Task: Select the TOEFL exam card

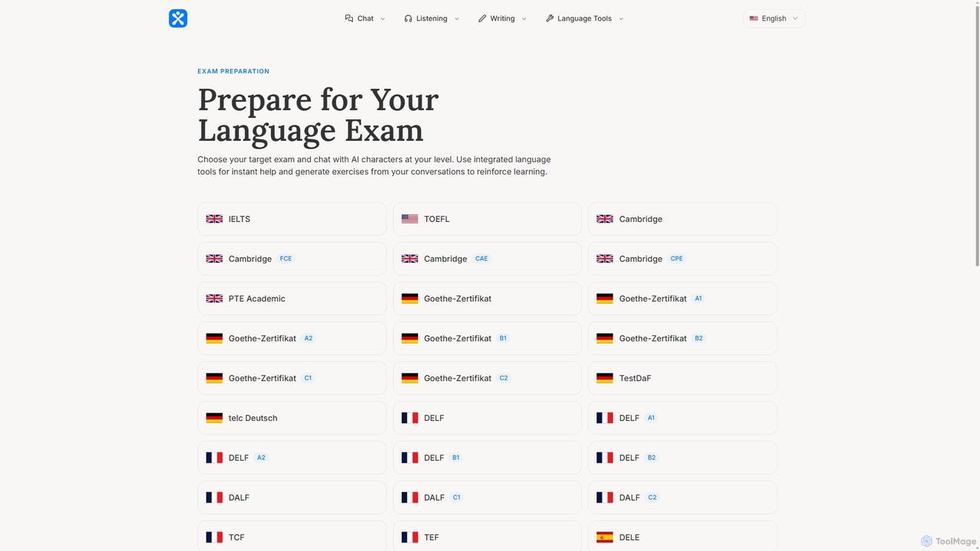Action: [x=487, y=219]
